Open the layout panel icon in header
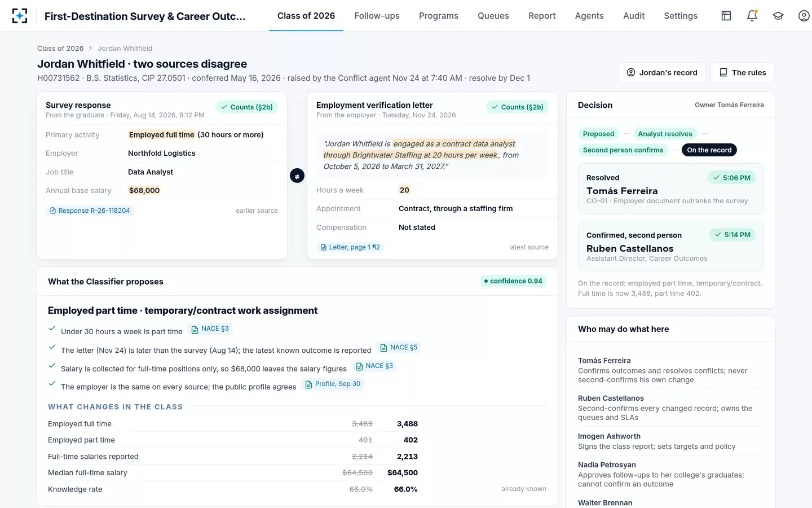The height and width of the screenshot is (508, 812). [x=726, y=16]
